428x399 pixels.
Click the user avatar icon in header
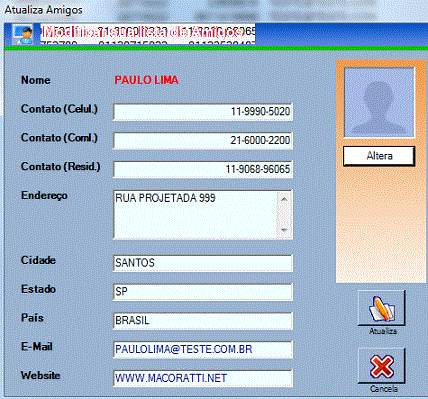coord(23,35)
